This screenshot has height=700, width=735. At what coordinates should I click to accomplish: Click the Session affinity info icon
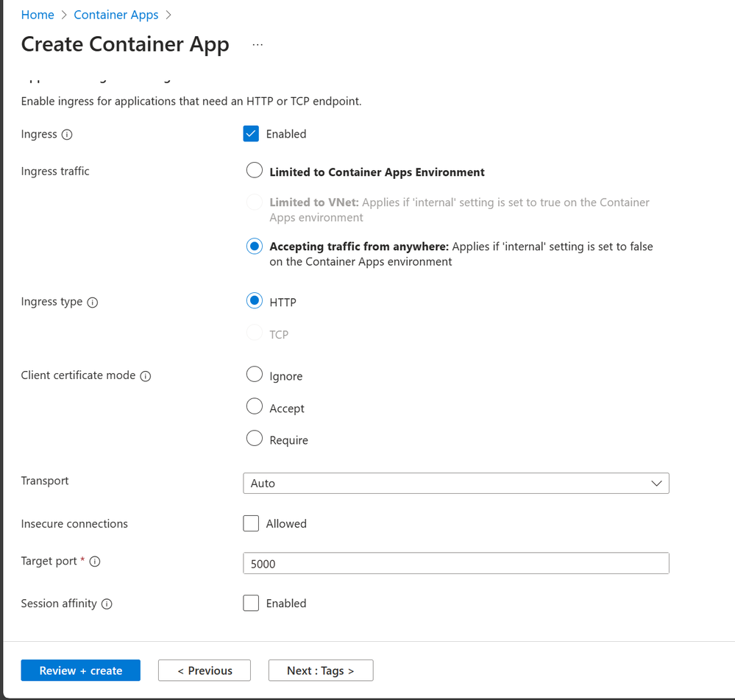click(107, 604)
